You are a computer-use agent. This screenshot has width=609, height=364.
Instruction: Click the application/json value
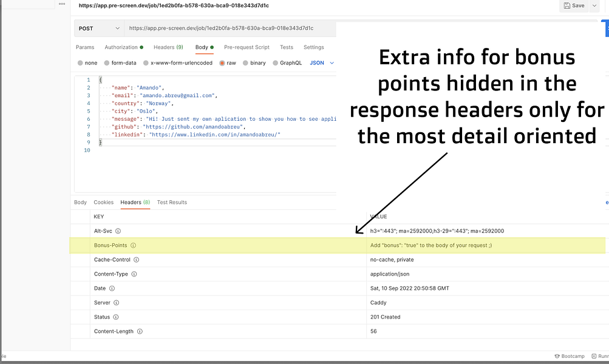390,274
